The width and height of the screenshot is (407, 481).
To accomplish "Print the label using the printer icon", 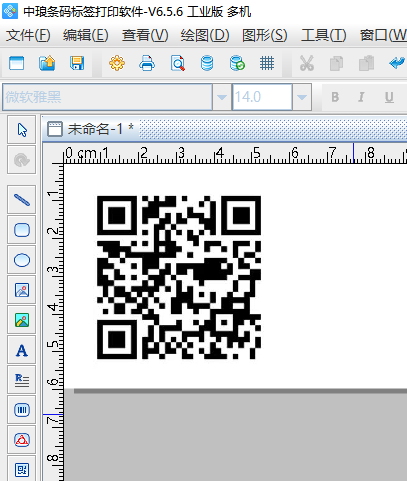I will pos(147,63).
